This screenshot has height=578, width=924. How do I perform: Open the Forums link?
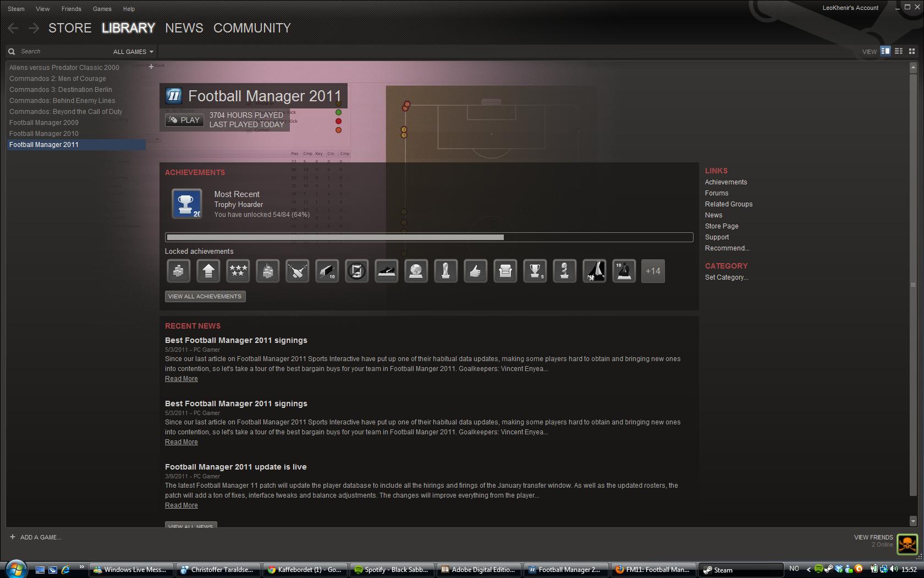(717, 193)
